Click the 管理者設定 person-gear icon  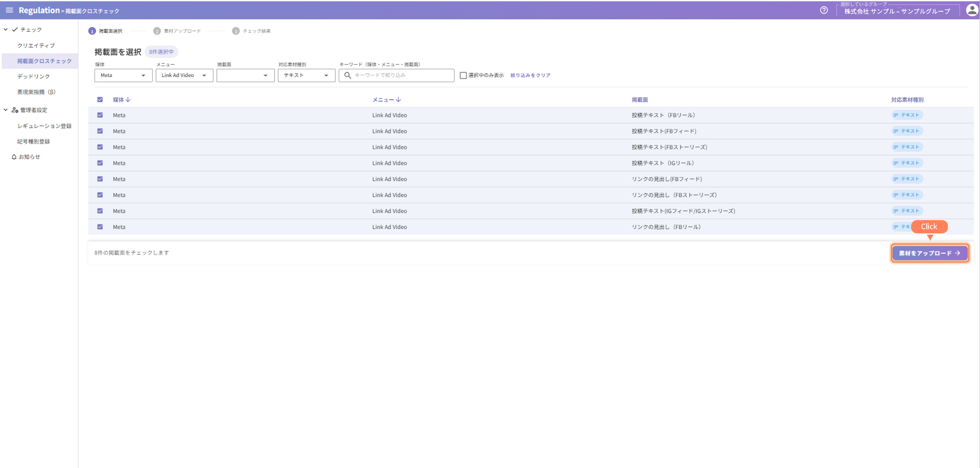tap(15, 110)
